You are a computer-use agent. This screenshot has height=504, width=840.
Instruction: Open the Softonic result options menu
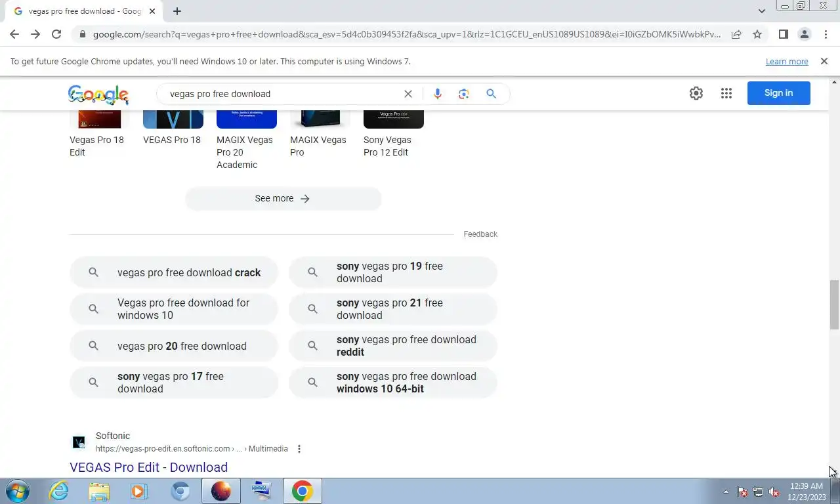coord(299,449)
